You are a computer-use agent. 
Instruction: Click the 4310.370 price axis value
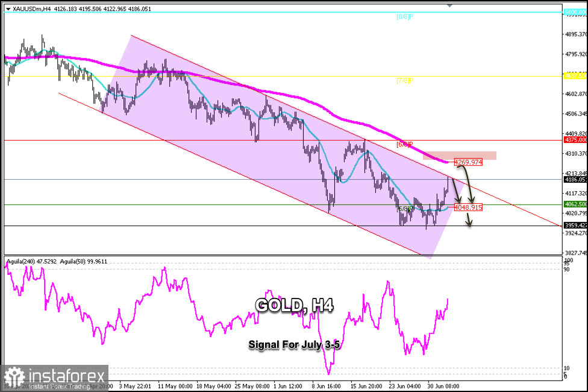(577, 154)
